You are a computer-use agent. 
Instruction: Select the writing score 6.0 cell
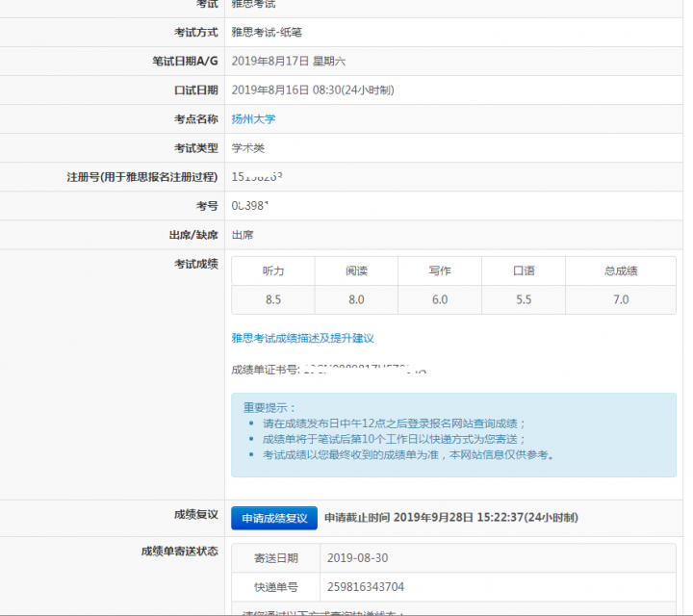coord(440,299)
